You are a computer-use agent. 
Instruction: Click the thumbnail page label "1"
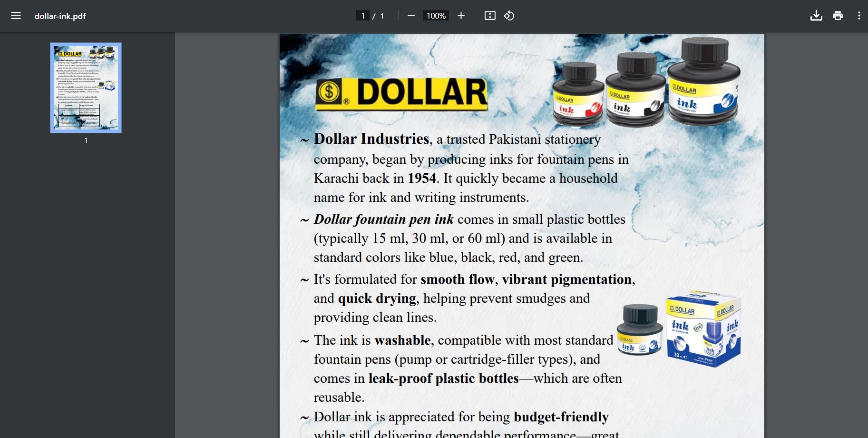(x=86, y=140)
